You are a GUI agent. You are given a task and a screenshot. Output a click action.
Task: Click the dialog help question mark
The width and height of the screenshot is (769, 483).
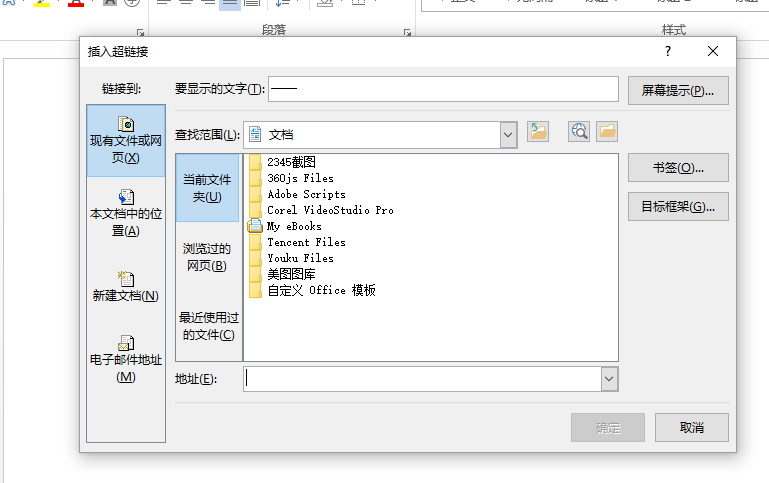pos(667,51)
